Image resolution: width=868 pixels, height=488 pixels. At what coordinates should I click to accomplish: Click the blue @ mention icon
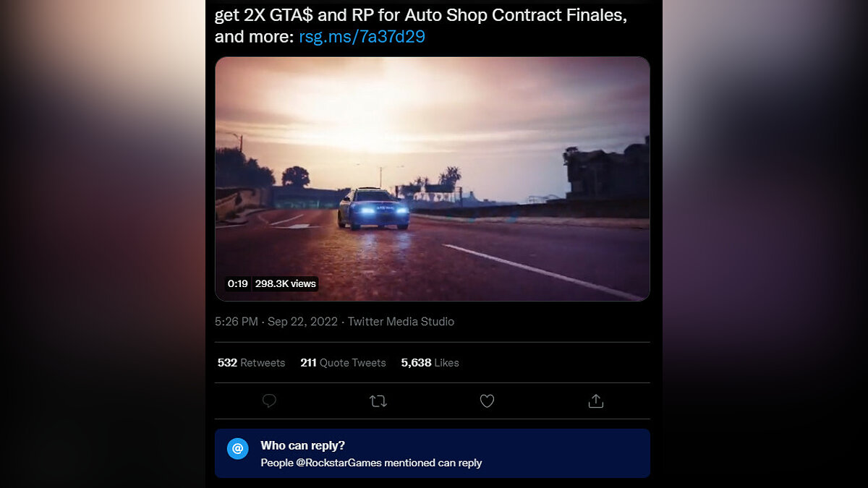click(x=238, y=448)
